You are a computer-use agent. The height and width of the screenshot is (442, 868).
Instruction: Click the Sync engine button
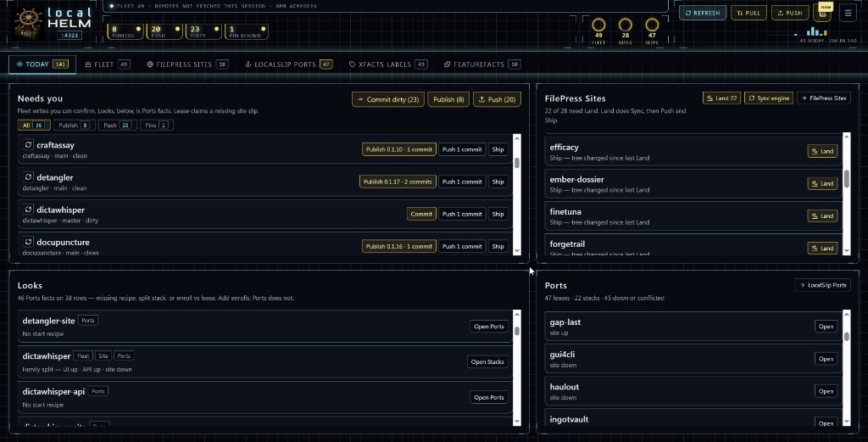(769, 98)
